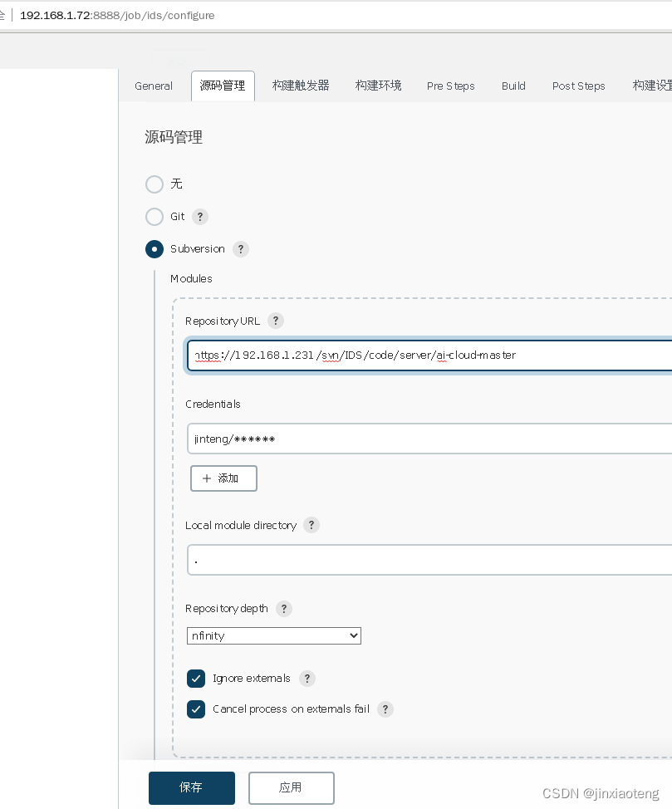Switch to the Post Steps tab

[579, 86]
